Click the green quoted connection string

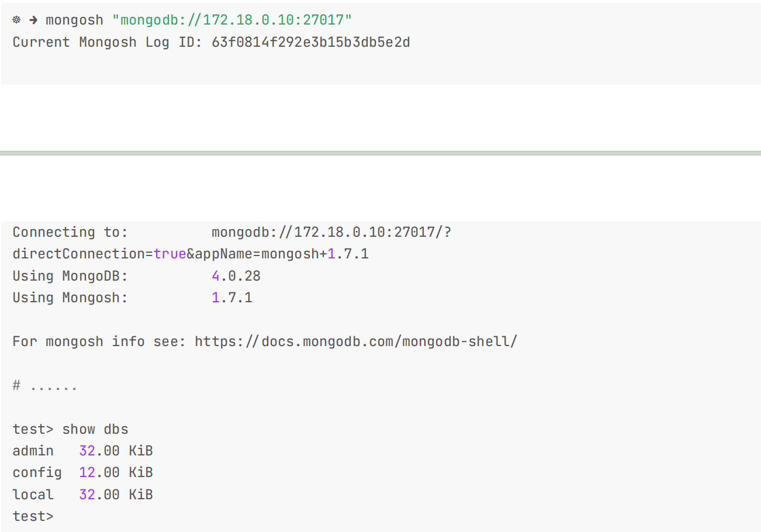click(x=232, y=20)
